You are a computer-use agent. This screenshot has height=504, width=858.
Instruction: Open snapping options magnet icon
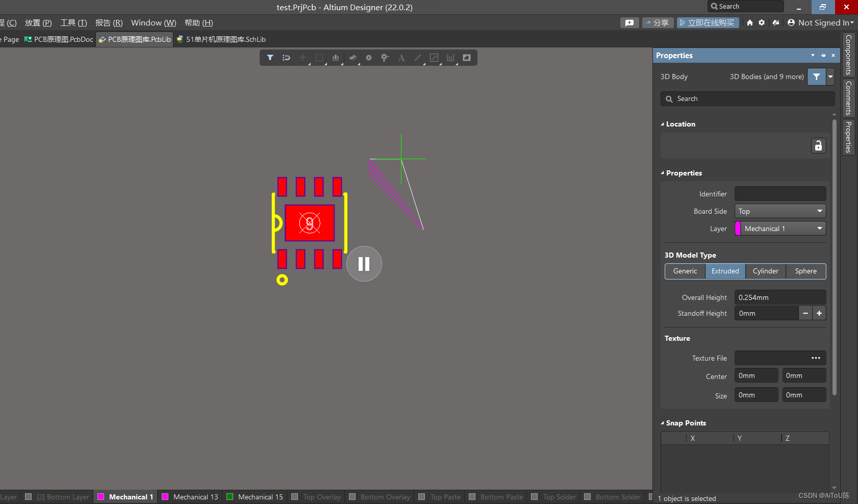286,58
